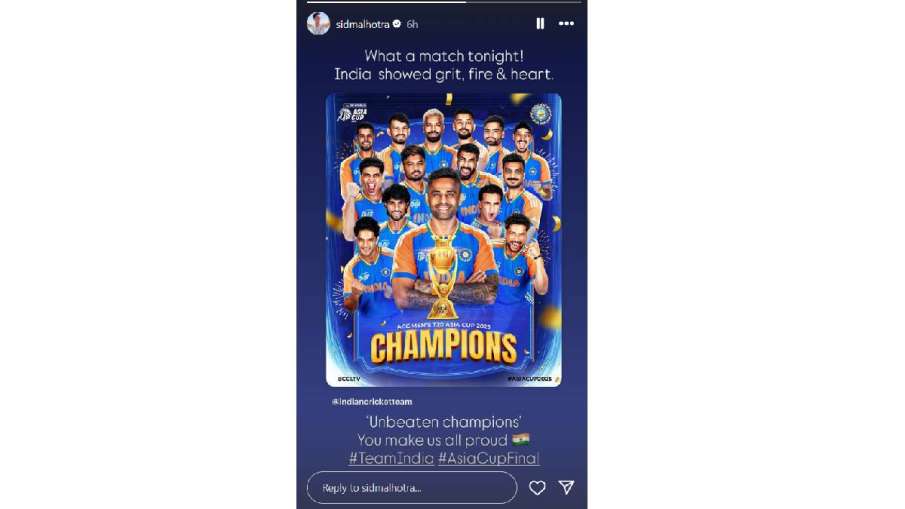Screen dimensions: 905x509
Task: Open the shared Champions poster post
Action: 443,240
